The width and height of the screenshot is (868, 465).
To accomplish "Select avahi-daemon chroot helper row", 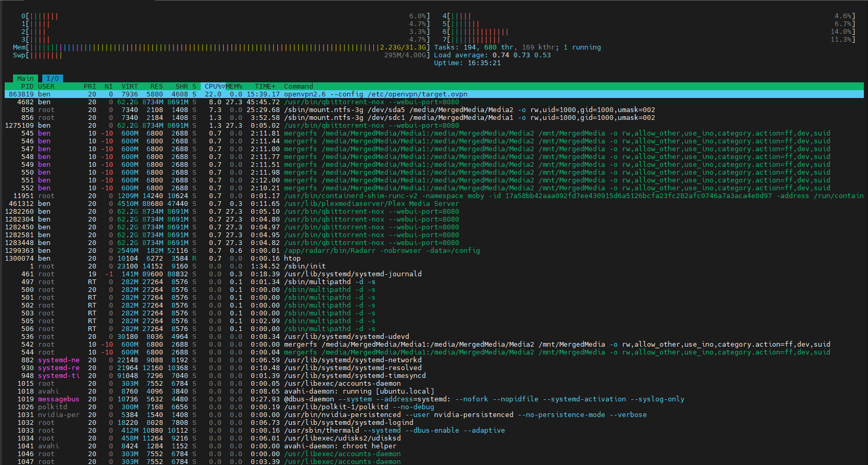I will 434,446.
